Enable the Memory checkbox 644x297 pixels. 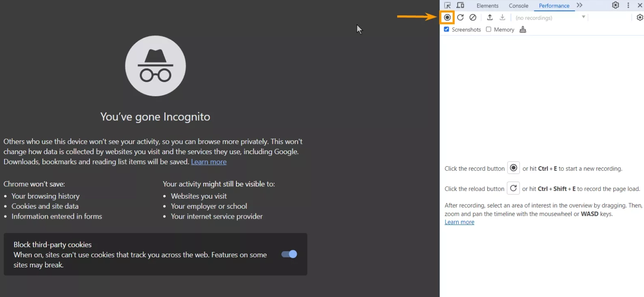489,30
